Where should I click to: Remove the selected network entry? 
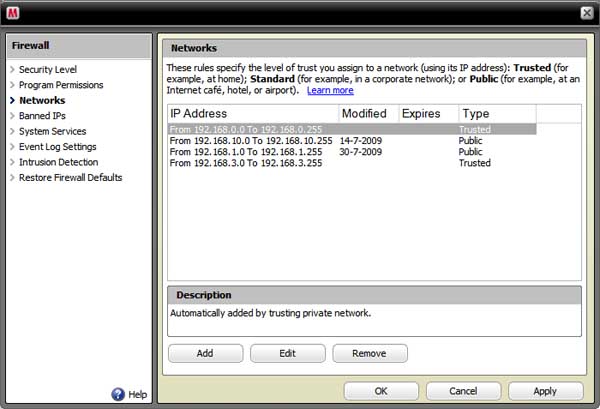tap(369, 353)
